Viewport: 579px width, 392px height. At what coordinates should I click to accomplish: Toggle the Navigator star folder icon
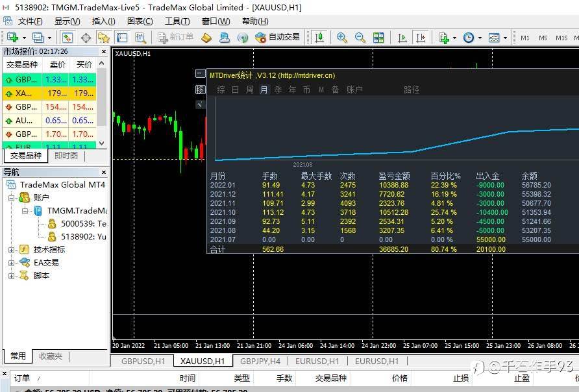click(x=104, y=37)
